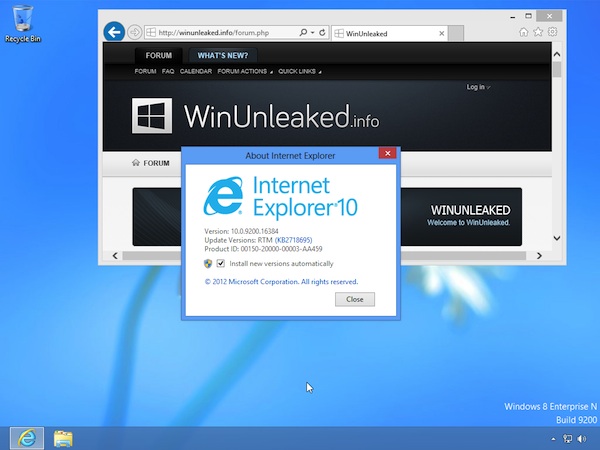Open the FAQ link
This screenshot has height=450, width=600.
tap(168, 71)
